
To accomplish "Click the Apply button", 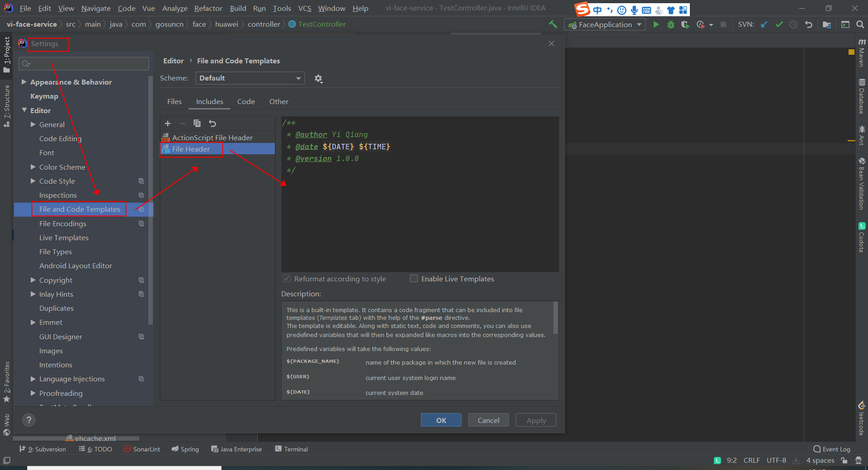I will coord(536,420).
